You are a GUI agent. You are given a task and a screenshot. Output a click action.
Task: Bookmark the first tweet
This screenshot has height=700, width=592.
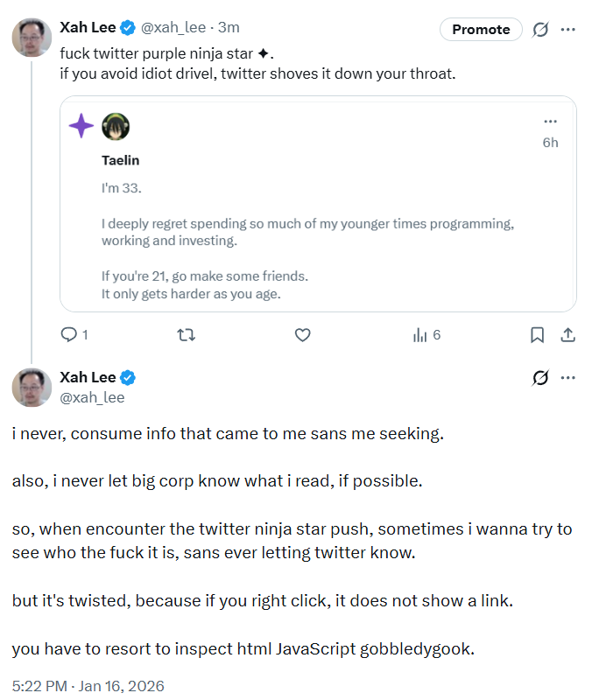pyautogui.click(x=538, y=334)
